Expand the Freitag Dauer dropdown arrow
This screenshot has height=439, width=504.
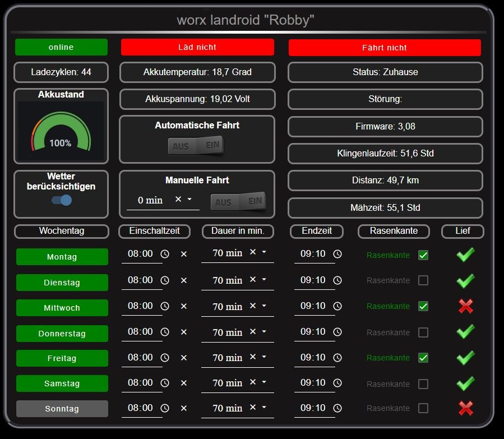264,357
